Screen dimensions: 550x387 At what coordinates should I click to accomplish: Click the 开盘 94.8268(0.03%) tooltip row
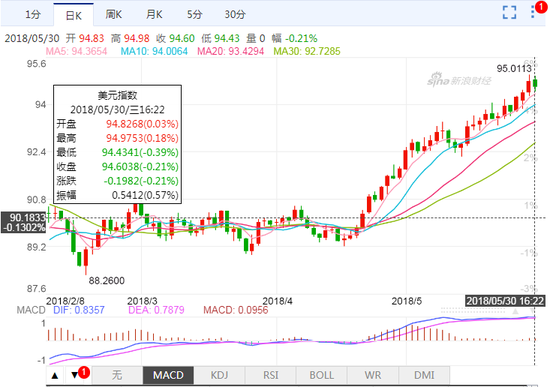tap(118, 124)
